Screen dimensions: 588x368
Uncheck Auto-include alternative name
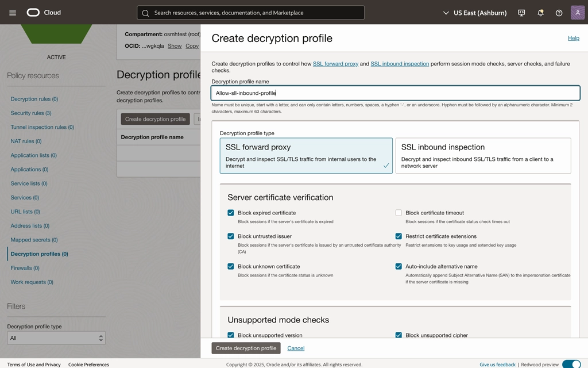point(399,266)
